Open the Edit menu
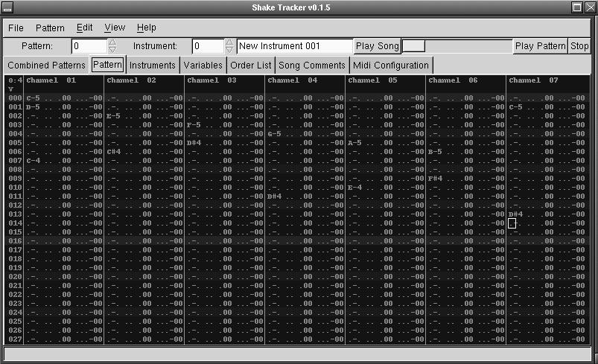The image size is (598, 364). 84,28
